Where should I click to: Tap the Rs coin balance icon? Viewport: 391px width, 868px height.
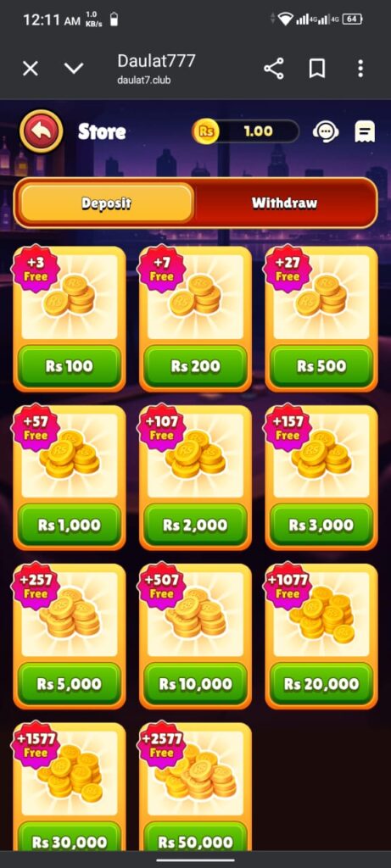point(206,131)
